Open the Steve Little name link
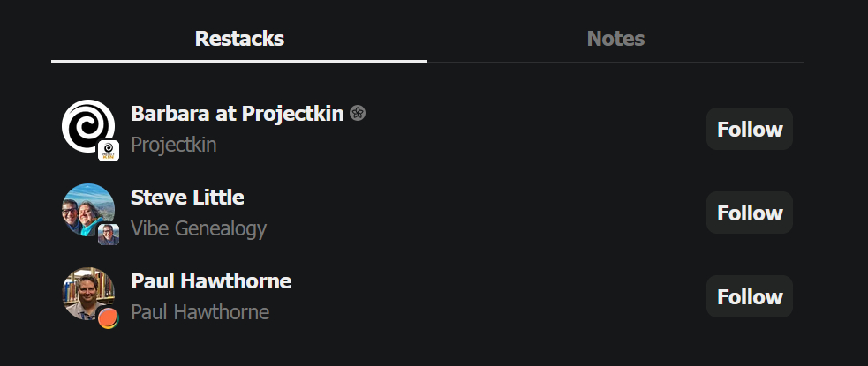The image size is (868, 366). coord(187,198)
